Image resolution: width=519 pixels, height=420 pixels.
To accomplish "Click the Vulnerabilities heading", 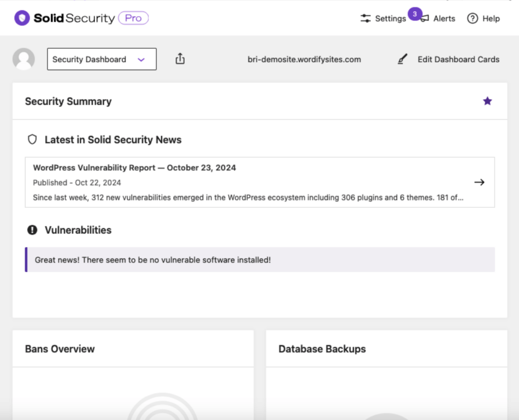I will click(78, 230).
